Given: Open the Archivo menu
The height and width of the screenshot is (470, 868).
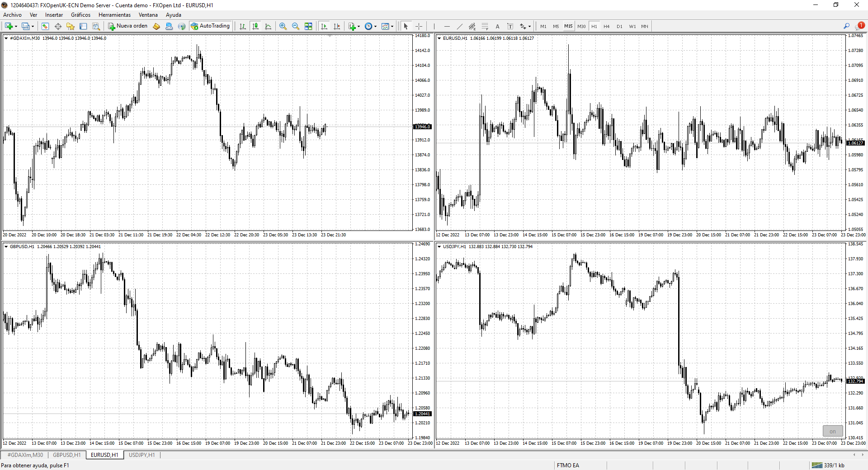Looking at the screenshot, I should (13, 15).
